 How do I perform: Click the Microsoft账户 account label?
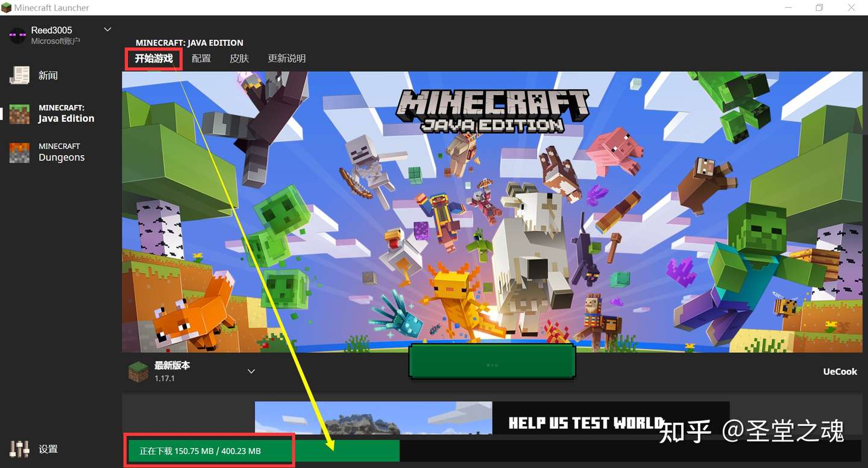point(55,41)
